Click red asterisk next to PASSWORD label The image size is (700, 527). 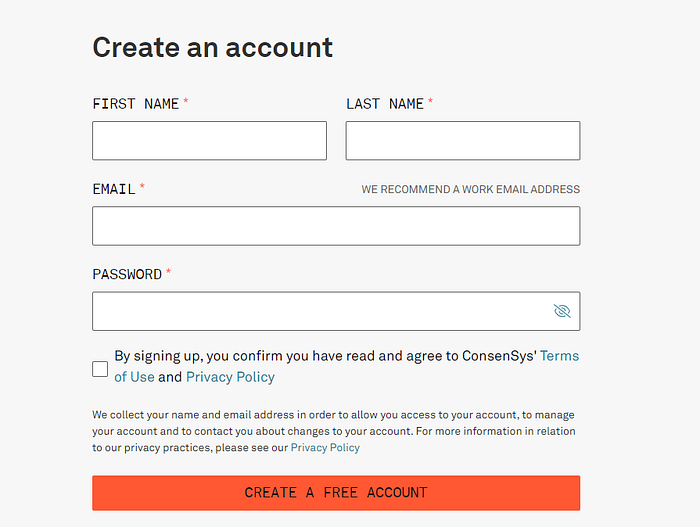(x=168, y=272)
